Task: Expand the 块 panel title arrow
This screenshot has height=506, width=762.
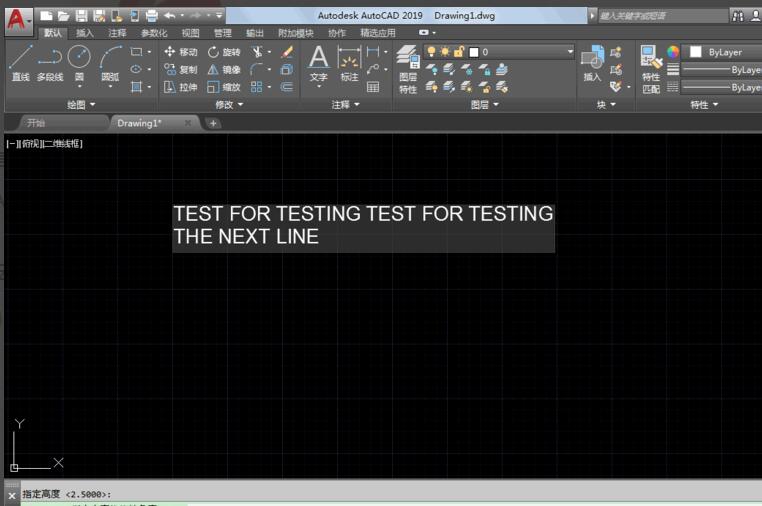Action: click(x=613, y=105)
